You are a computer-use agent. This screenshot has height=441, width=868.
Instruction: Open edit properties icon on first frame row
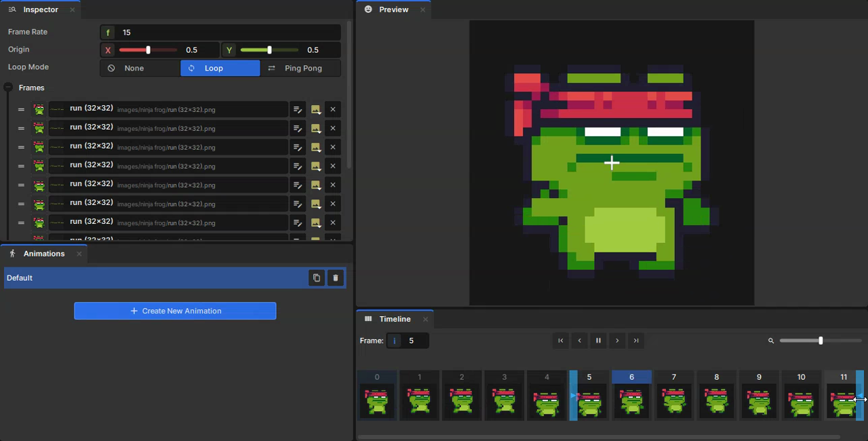297,109
